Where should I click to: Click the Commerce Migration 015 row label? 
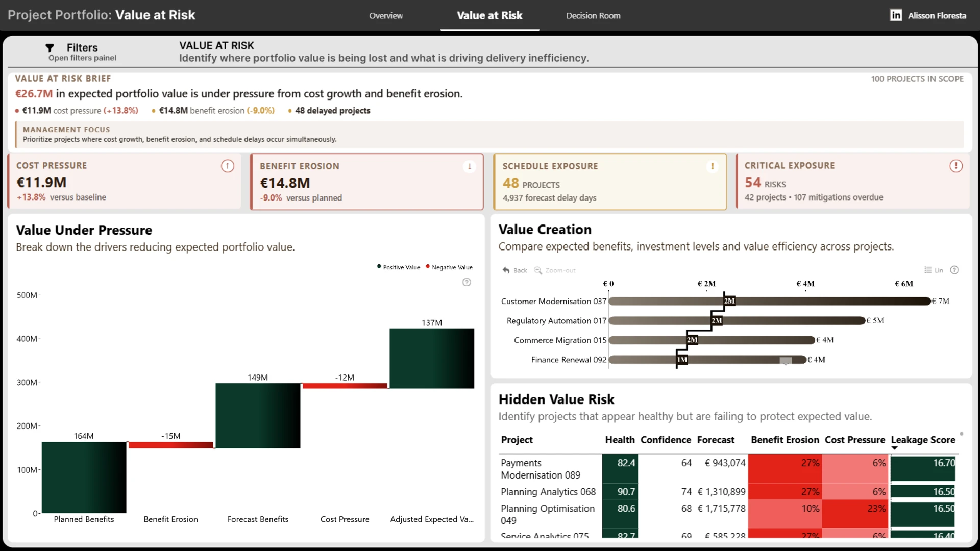point(560,340)
